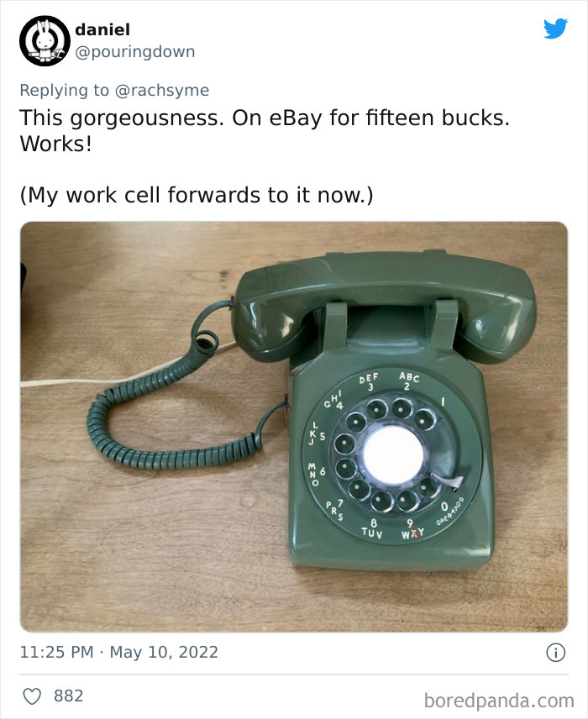Click the white center disc of the rotary dial

393,454
